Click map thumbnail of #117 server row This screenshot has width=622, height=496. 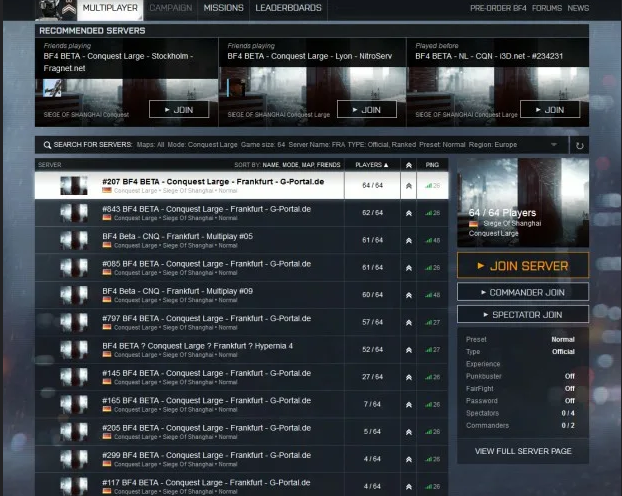[x=74, y=486]
